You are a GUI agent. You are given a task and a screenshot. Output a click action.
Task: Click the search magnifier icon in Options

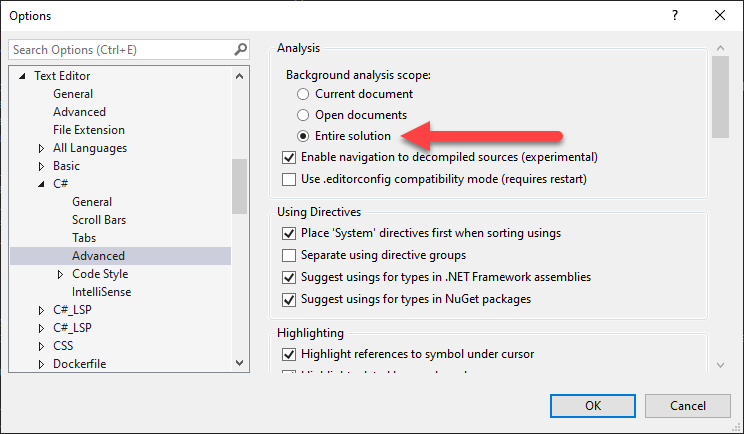pyautogui.click(x=240, y=49)
